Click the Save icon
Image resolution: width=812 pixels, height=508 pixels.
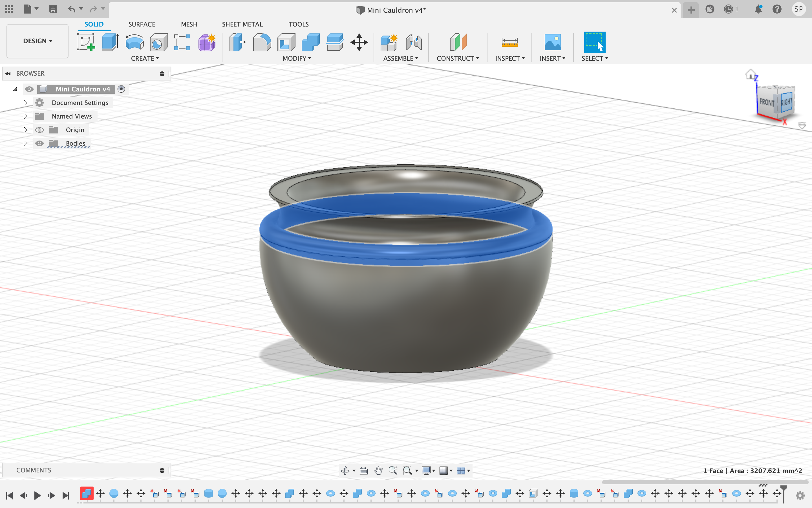tap(53, 9)
